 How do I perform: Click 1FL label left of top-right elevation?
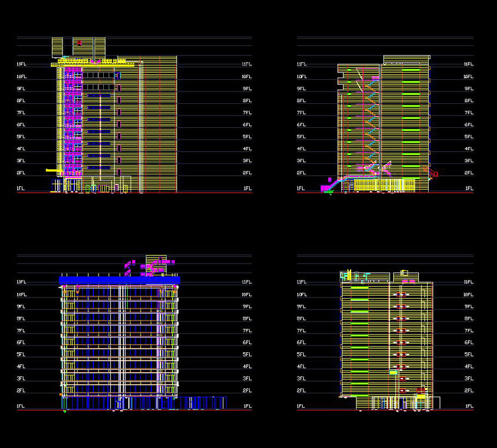click(300, 188)
